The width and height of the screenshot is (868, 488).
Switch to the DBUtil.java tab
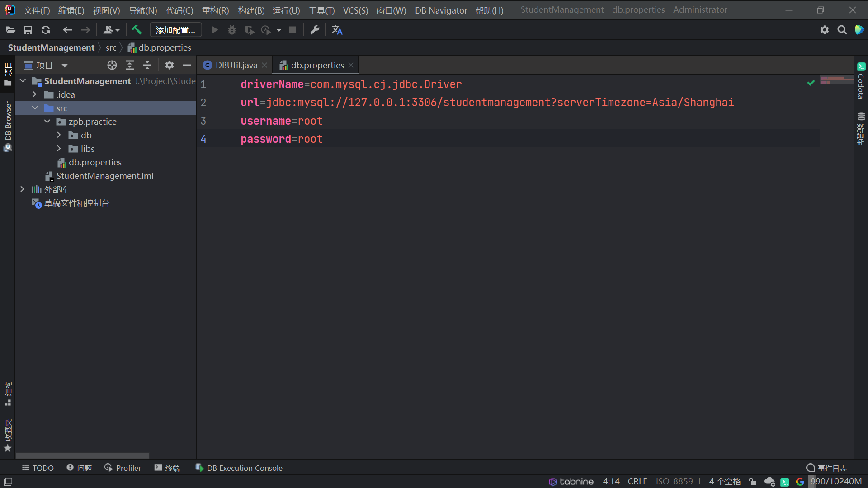pyautogui.click(x=236, y=66)
